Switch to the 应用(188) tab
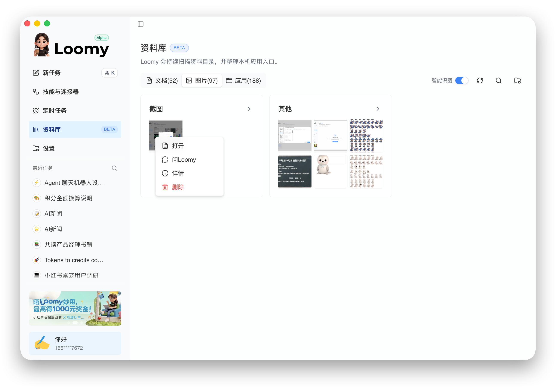556x392 pixels. pyautogui.click(x=243, y=80)
